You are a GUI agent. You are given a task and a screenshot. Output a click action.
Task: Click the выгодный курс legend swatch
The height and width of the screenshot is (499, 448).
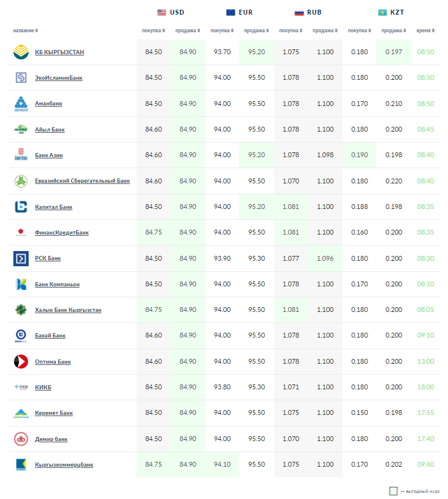click(x=393, y=491)
